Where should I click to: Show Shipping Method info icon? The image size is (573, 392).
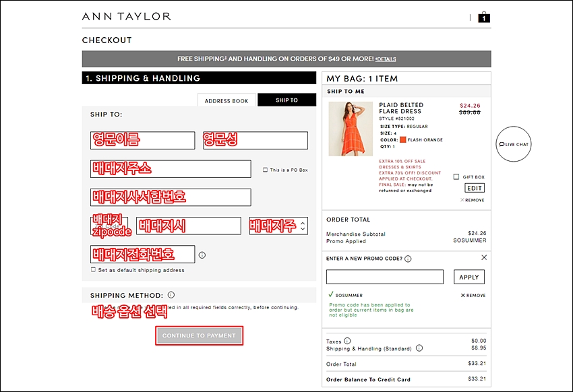pos(171,295)
